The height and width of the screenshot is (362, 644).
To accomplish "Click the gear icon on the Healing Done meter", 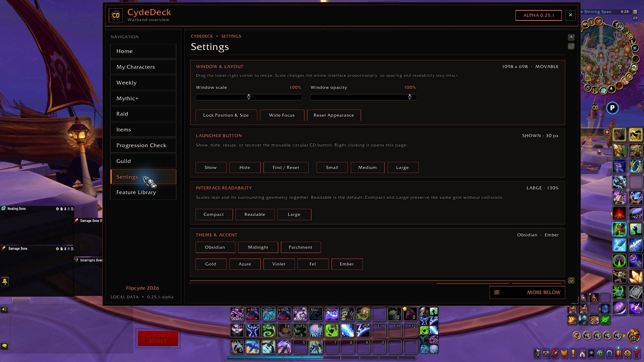I will coord(57,209).
